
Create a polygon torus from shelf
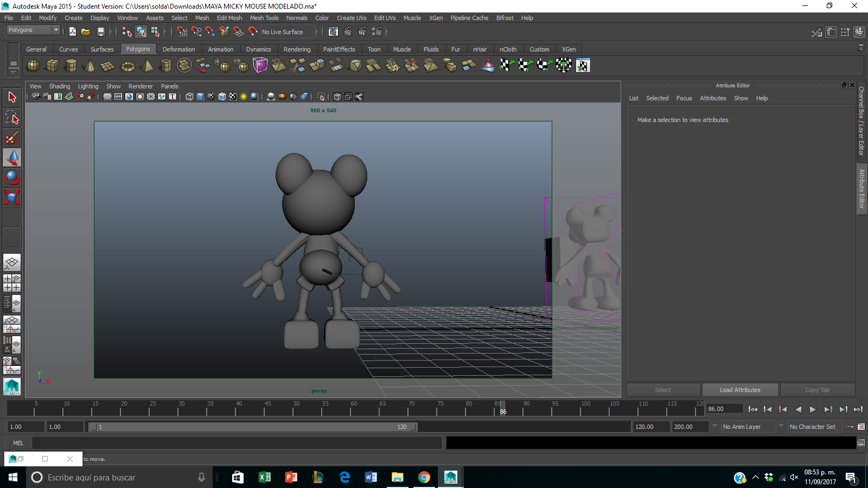pos(127,66)
